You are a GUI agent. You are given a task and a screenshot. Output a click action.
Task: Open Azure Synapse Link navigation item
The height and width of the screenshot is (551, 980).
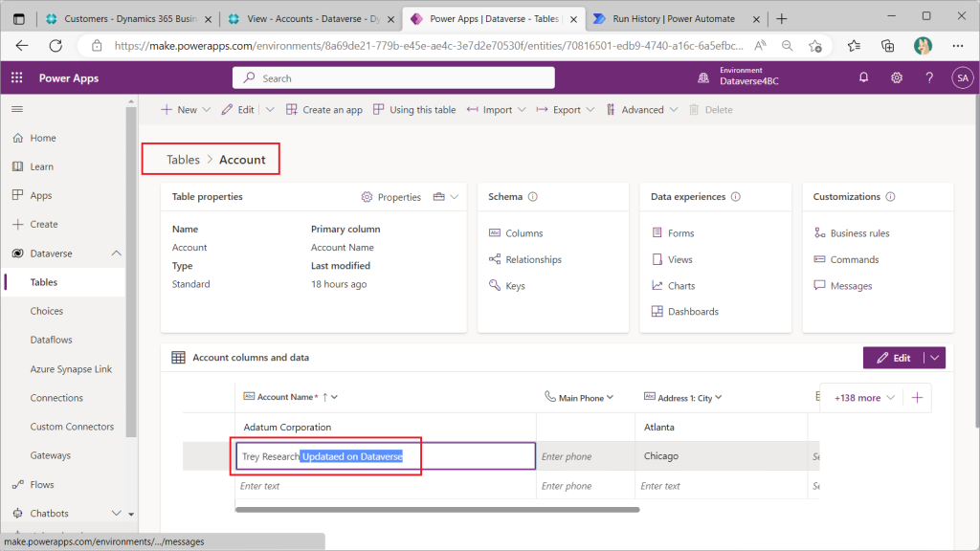pyautogui.click(x=71, y=369)
